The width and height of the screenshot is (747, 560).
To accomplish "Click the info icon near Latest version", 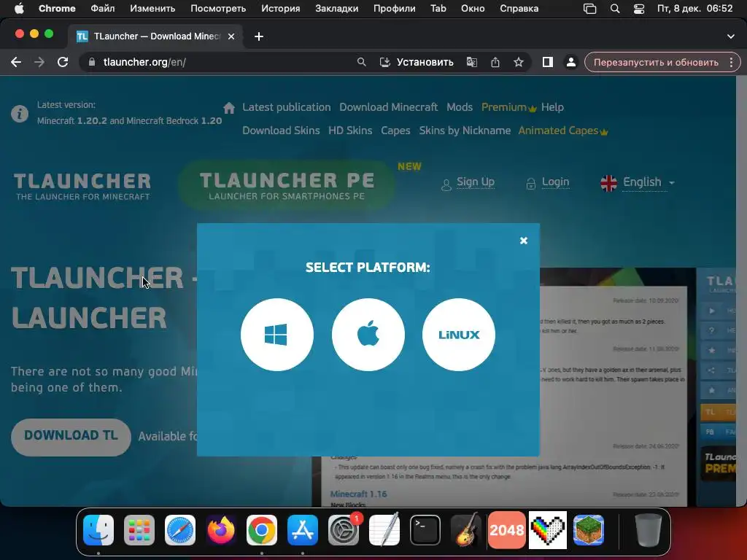I will click(x=20, y=114).
